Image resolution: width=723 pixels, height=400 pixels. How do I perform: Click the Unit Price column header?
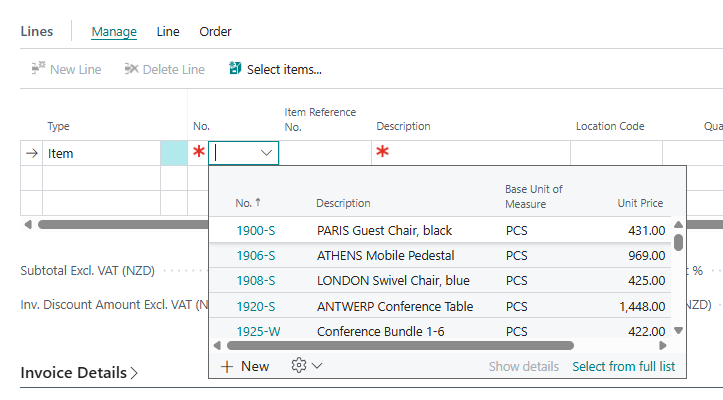coord(640,203)
